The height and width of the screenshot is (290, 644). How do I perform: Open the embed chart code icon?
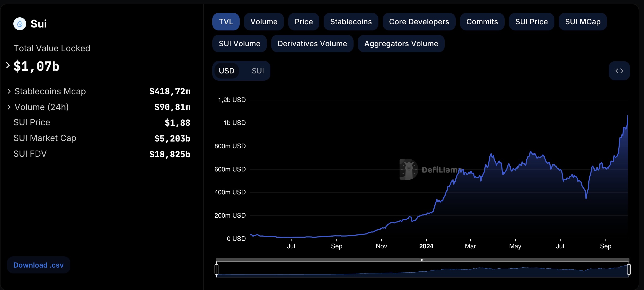pyautogui.click(x=619, y=71)
